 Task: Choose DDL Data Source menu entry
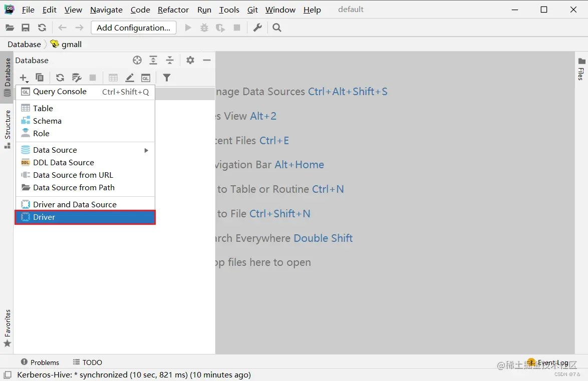tap(86, 162)
